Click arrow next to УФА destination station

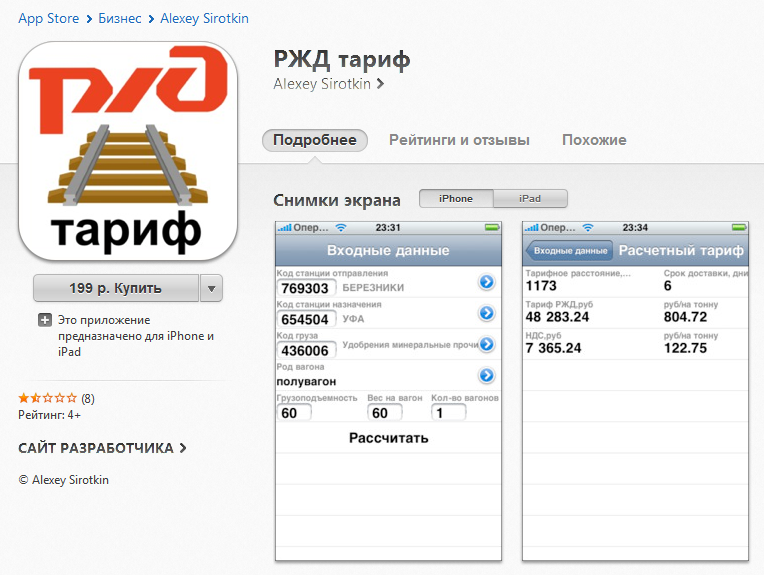coord(486,313)
